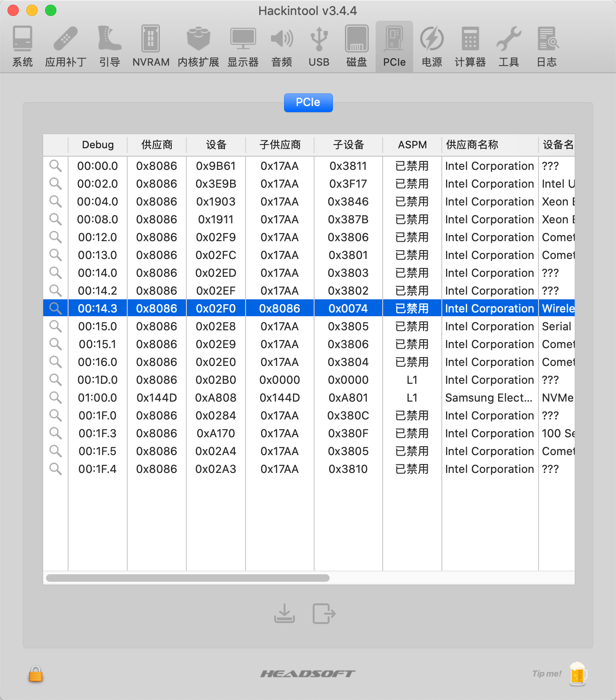
Task: Click sub-device value 0x387B
Action: point(348,219)
